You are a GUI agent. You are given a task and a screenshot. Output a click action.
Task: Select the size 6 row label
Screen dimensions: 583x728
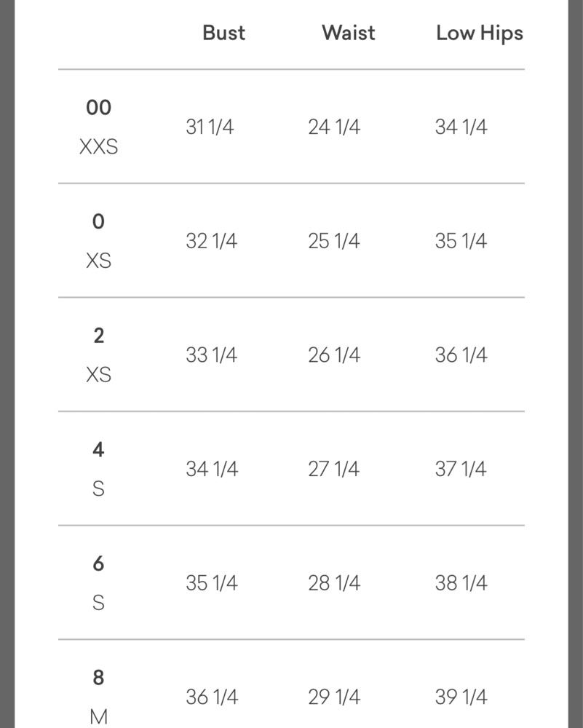tap(98, 563)
